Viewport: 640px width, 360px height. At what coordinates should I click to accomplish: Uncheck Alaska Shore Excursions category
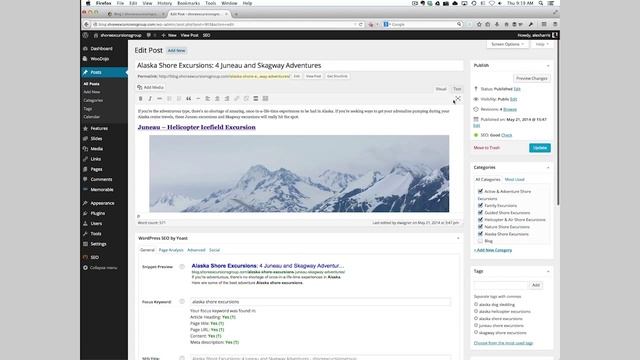click(480, 234)
